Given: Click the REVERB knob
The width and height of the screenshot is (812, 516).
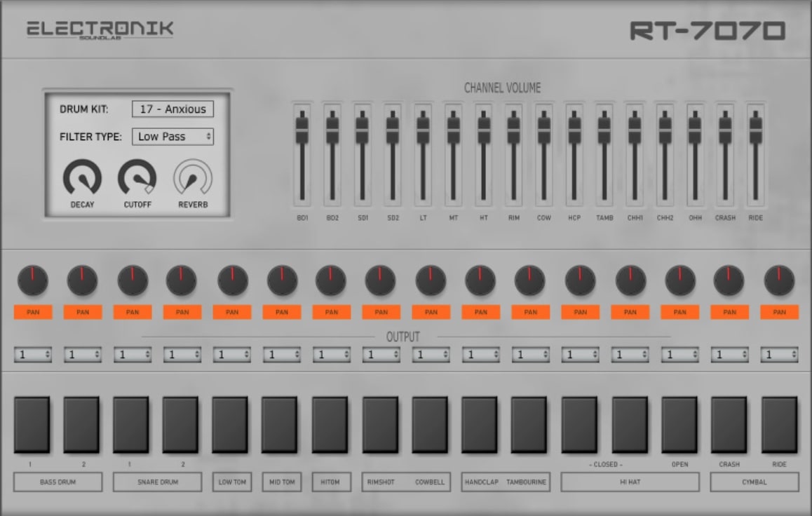Looking at the screenshot, I should [193, 177].
